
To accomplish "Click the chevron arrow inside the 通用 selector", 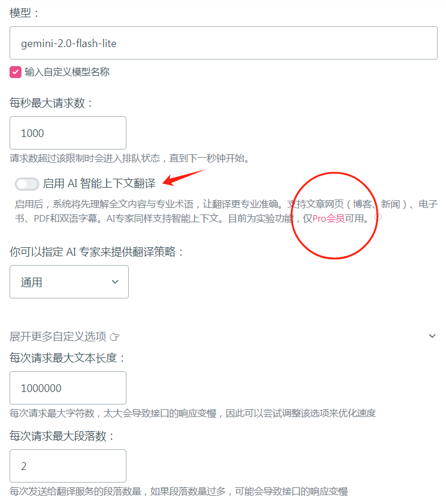I will [x=115, y=282].
